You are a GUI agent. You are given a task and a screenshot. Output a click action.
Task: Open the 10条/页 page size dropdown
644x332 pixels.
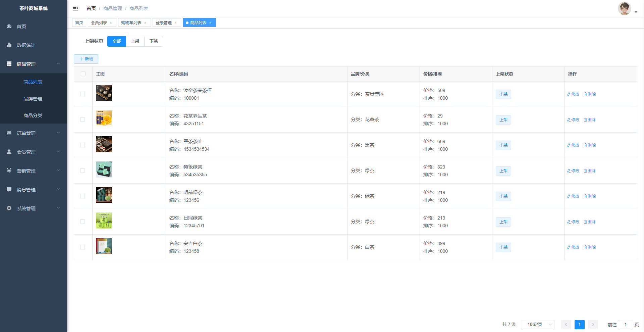click(x=537, y=324)
